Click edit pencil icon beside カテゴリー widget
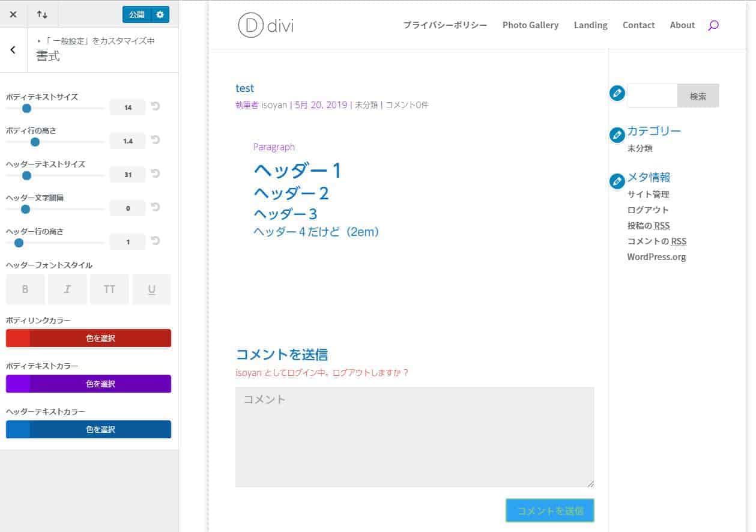756x532 pixels. tap(617, 135)
